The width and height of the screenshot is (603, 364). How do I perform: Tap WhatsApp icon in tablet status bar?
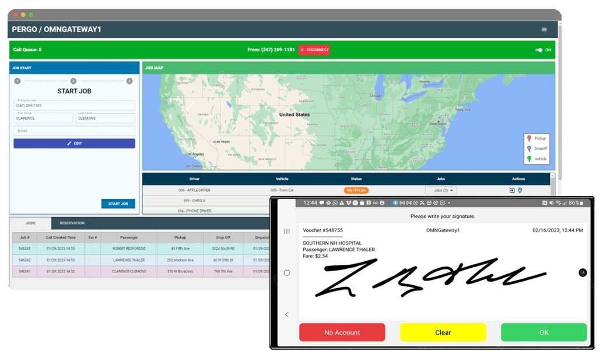point(335,203)
